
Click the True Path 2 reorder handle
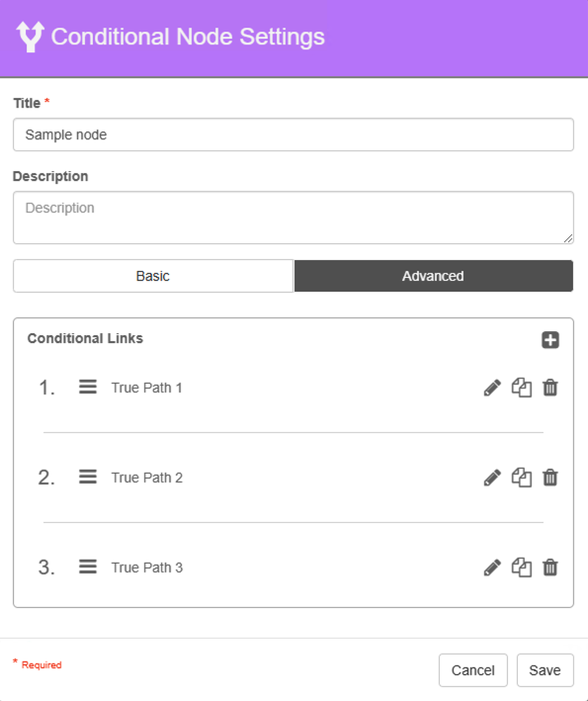(x=88, y=477)
